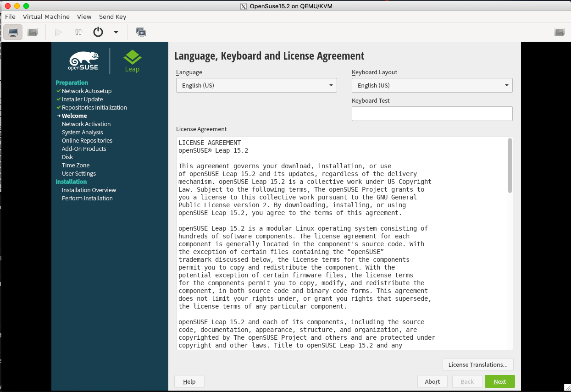
Task: Select Network Autosetup step in sidebar
Action: tap(87, 91)
